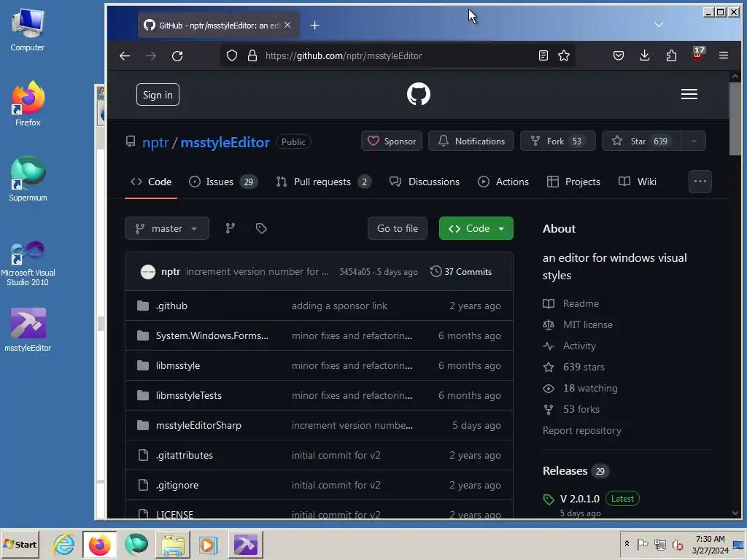Star the repository
This screenshot has width=747, height=560.
(x=641, y=141)
